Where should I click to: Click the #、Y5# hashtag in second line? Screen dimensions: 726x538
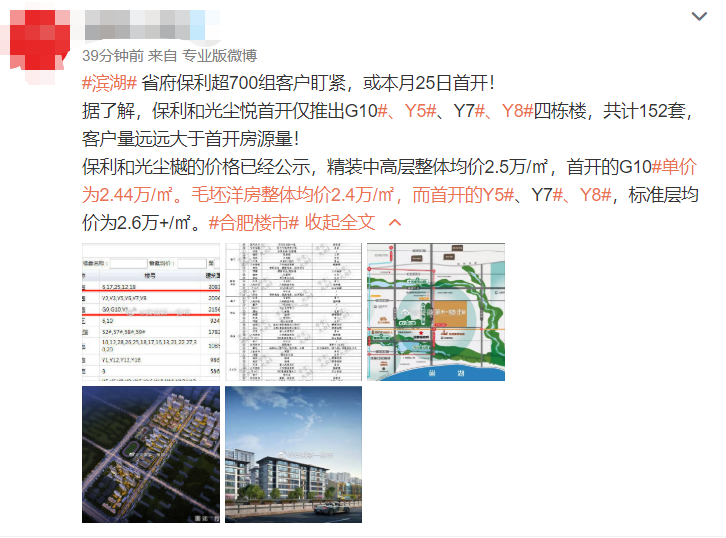(x=407, y=111)
